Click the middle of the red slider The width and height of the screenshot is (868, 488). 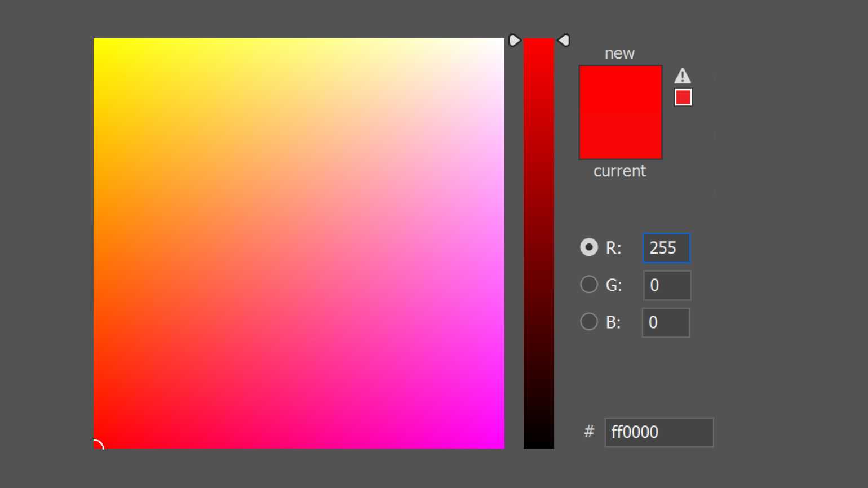[539, 243]
